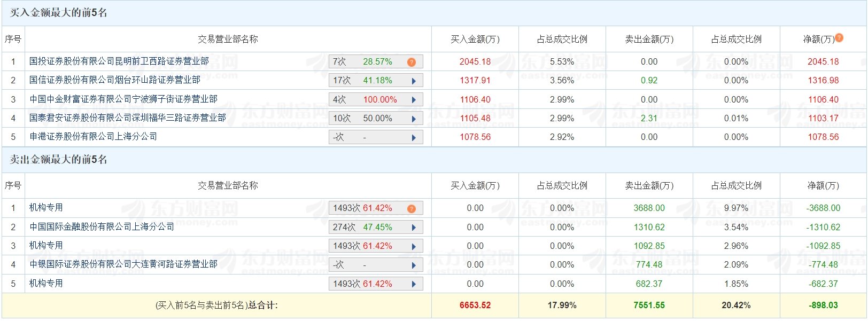Open 国信证券股份有限公司烟台环山路证券营业部 link

pos(114,80)
